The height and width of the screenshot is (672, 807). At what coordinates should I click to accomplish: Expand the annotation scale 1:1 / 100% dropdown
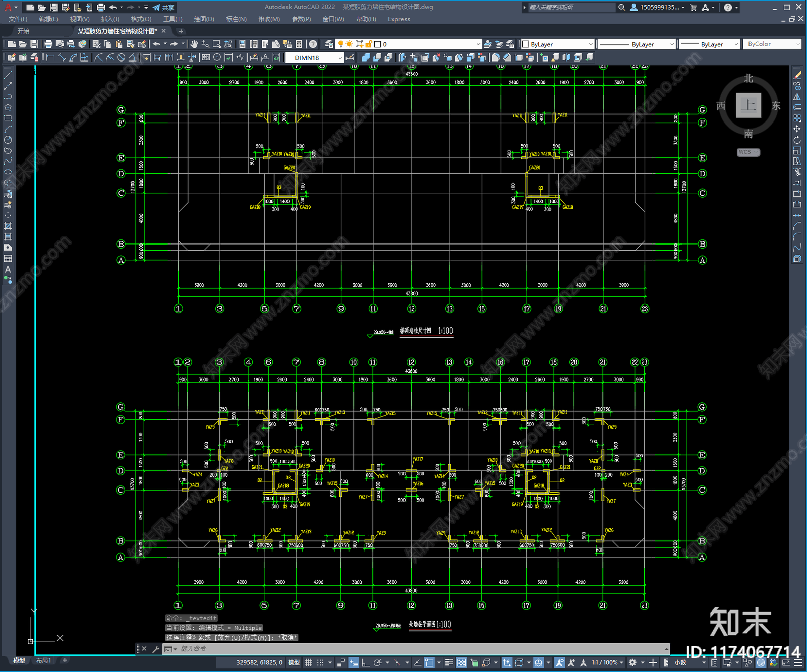(x=607, y=662)
